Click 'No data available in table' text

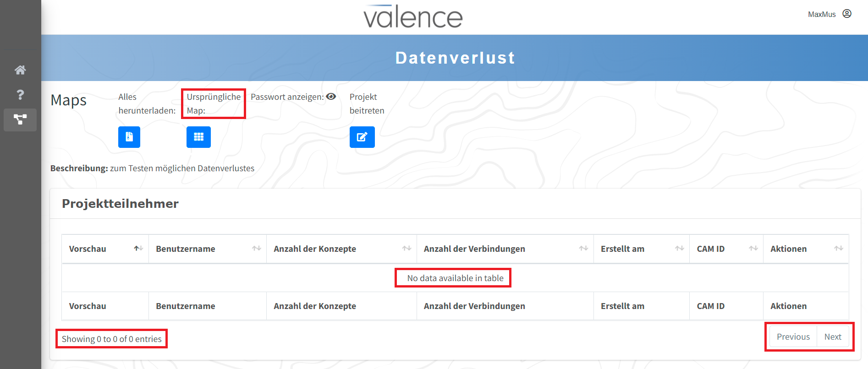455,278
